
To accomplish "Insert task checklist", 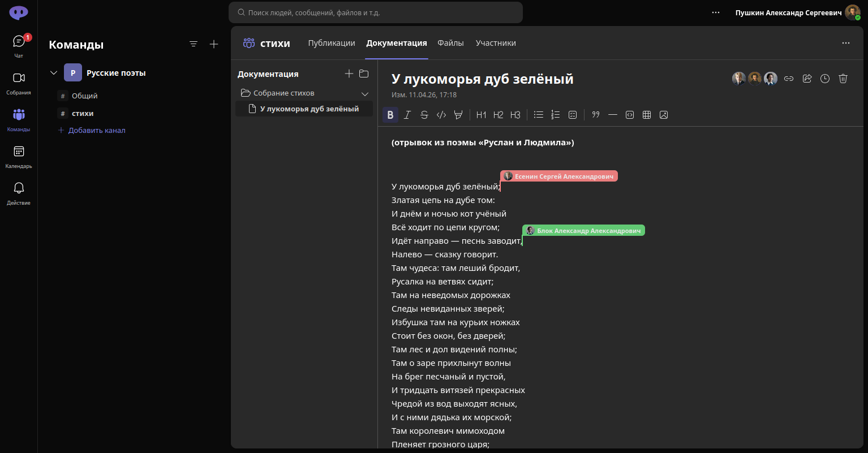I will (573, 115).
